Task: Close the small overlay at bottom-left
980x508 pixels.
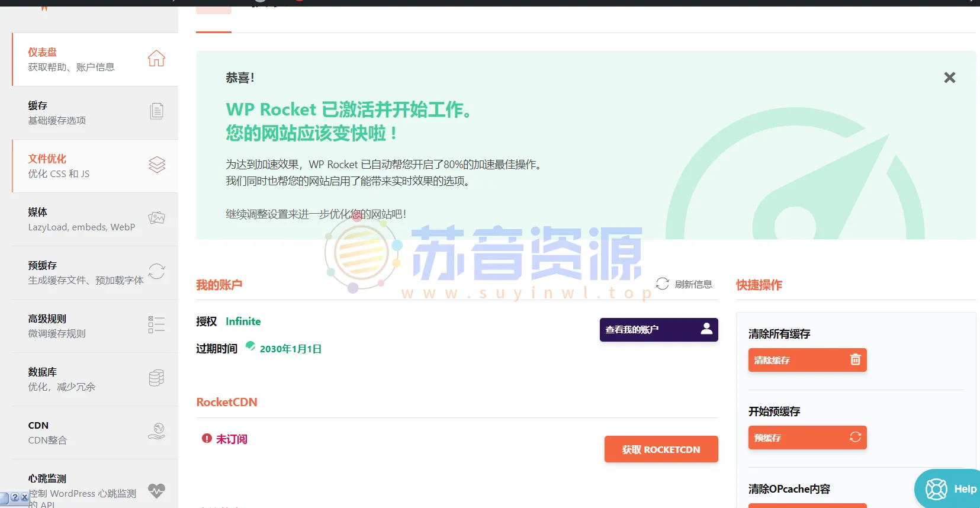Action: coord(24,497)
